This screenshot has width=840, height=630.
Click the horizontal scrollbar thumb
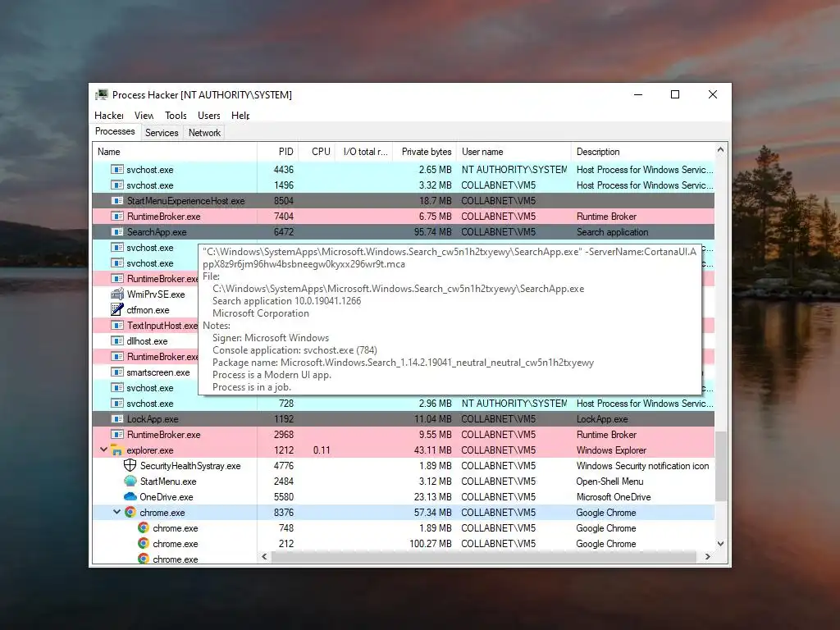coord(483,557)
